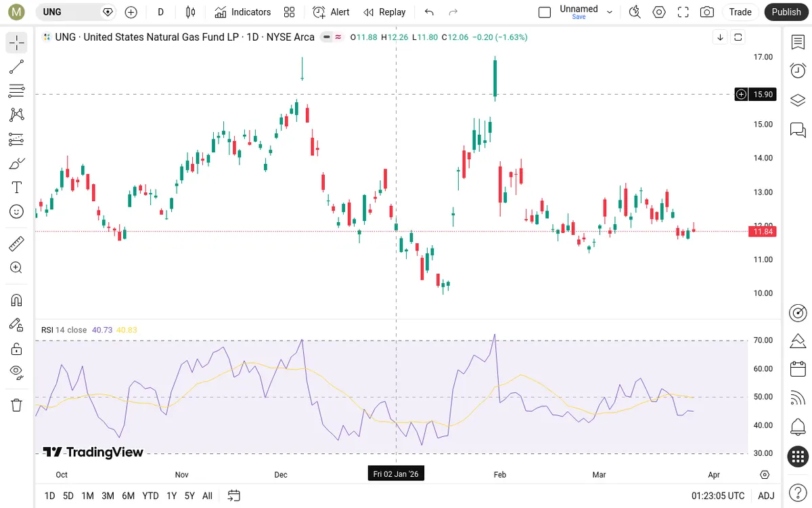Toggle magnet mode for drawings
This screenshot has width=812, height=508.
click(x=17, y=300)
